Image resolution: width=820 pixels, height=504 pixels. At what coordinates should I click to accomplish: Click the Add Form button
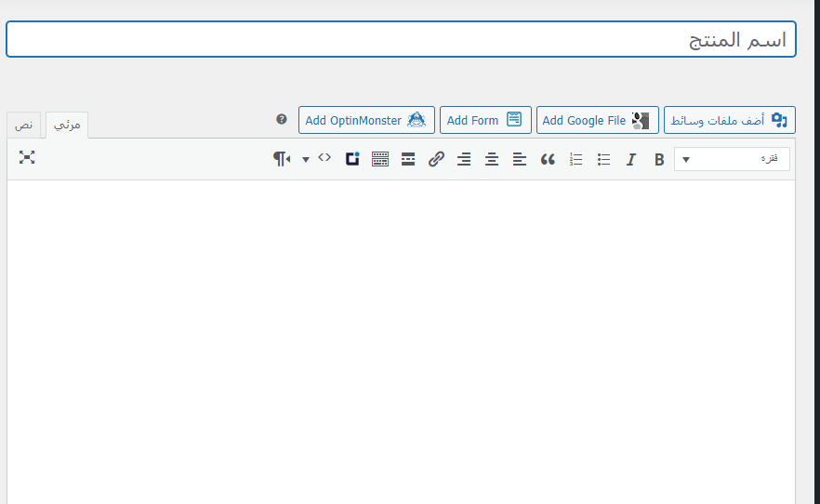coord(485,120)
